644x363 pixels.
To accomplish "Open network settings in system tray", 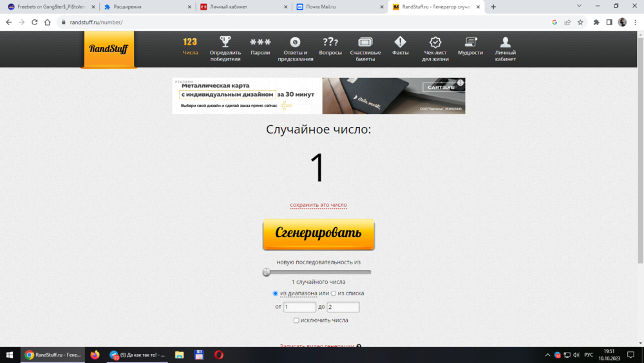I will (x=567, y=355).
